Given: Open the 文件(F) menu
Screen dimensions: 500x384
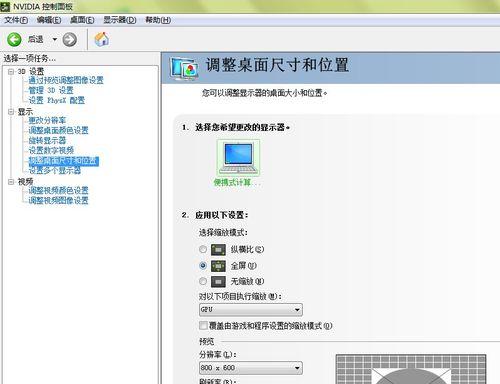Looking at the screenshot, I should (x=16, y=20).
